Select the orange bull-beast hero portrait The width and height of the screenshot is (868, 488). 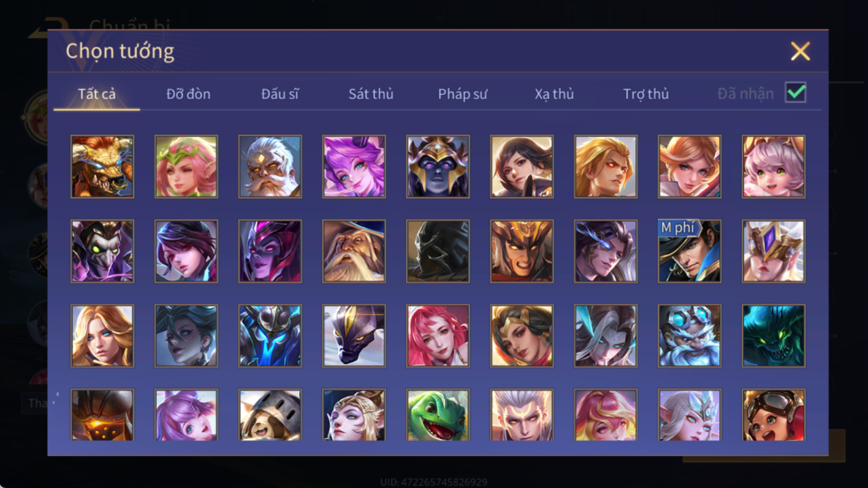102,166
